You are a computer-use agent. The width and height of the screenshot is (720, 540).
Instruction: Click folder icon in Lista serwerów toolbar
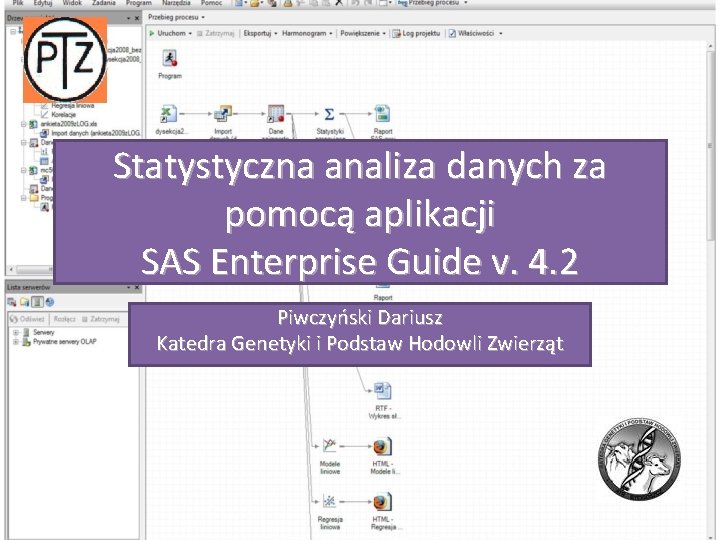(25, 302)
